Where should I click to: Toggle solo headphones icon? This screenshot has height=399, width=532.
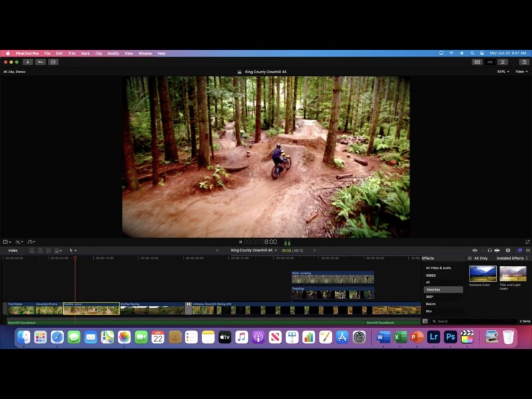click(x=489, y=251)
